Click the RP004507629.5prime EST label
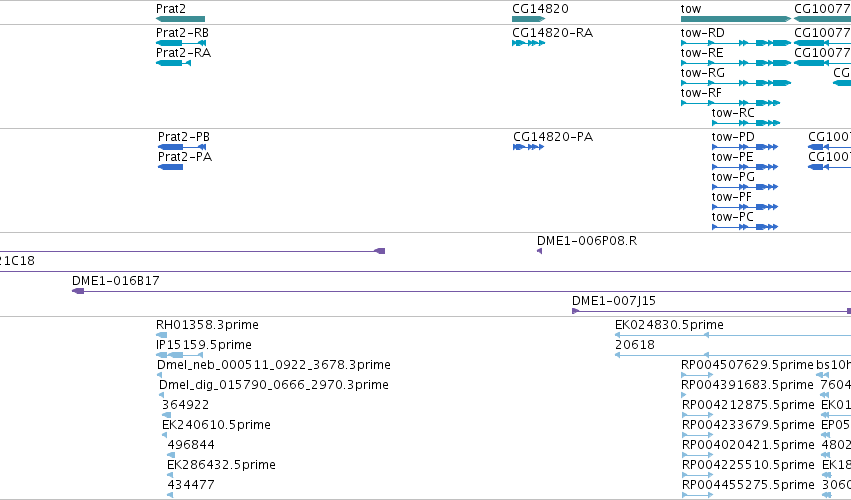 pyautogui.click(x=747, y=365)
